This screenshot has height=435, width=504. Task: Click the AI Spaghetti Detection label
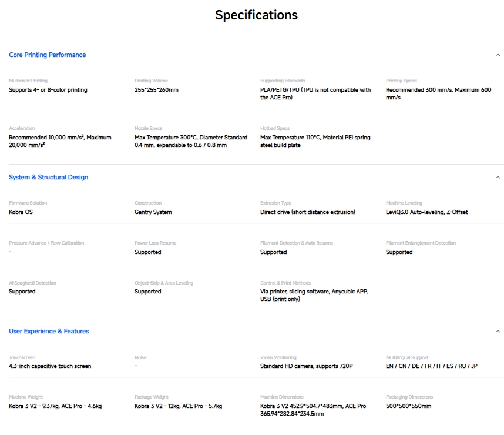coord(32,283)
